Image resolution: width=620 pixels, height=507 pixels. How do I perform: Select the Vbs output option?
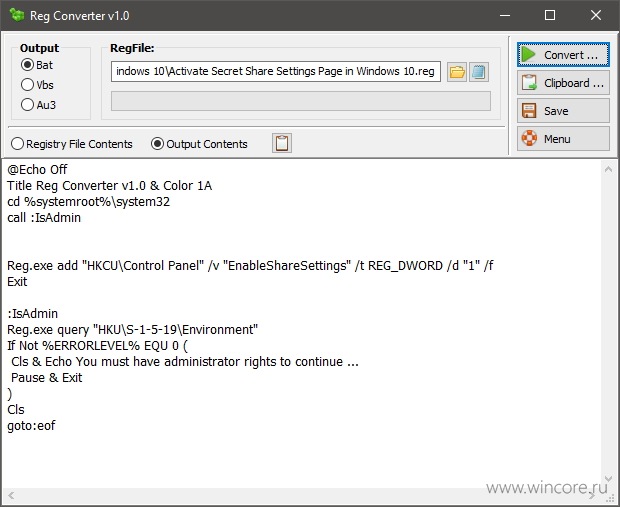click(27, 85)
